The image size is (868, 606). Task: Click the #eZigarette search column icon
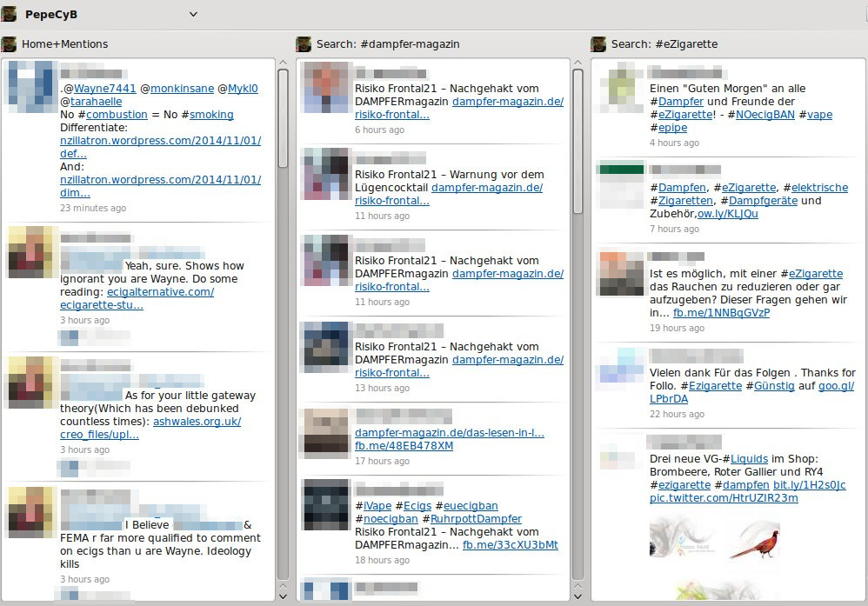tap(598, 43)
